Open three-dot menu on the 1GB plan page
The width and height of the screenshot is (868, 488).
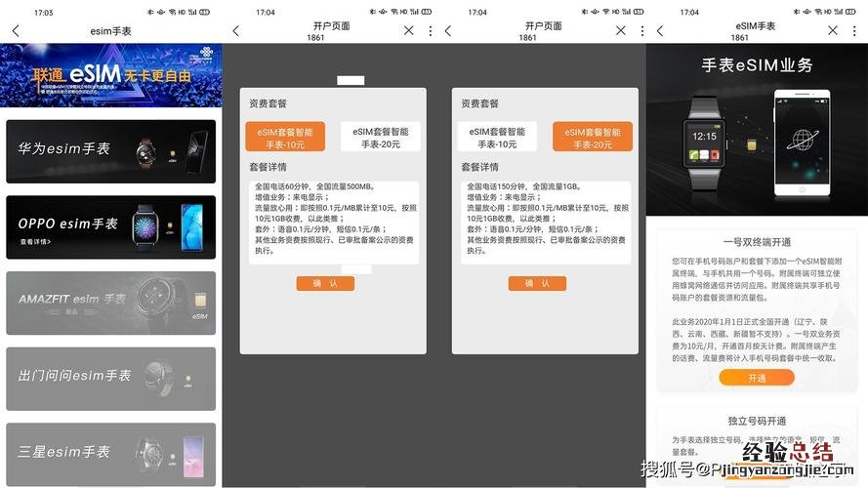pyautogui.click(x=641, y=31)
